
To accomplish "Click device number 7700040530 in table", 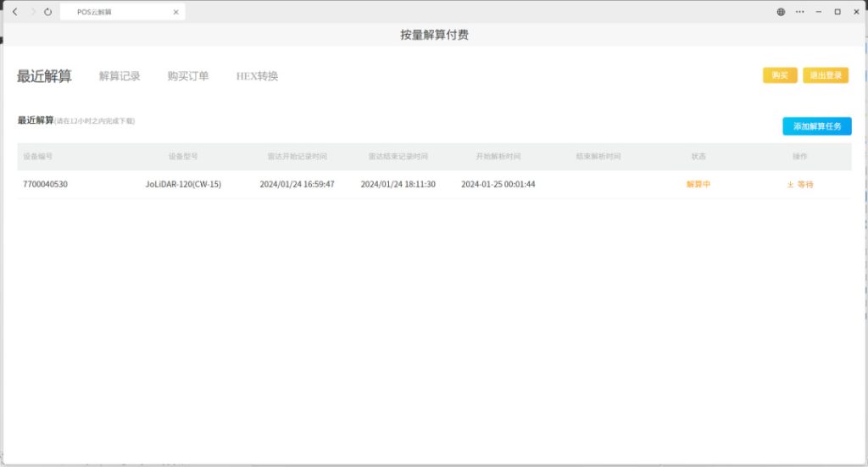I will pyautogui.click(x=45, y=185).
